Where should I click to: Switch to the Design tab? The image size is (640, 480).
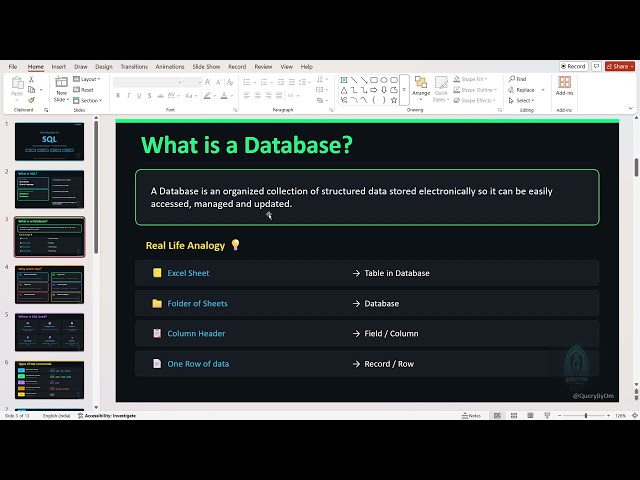[104, 67]
